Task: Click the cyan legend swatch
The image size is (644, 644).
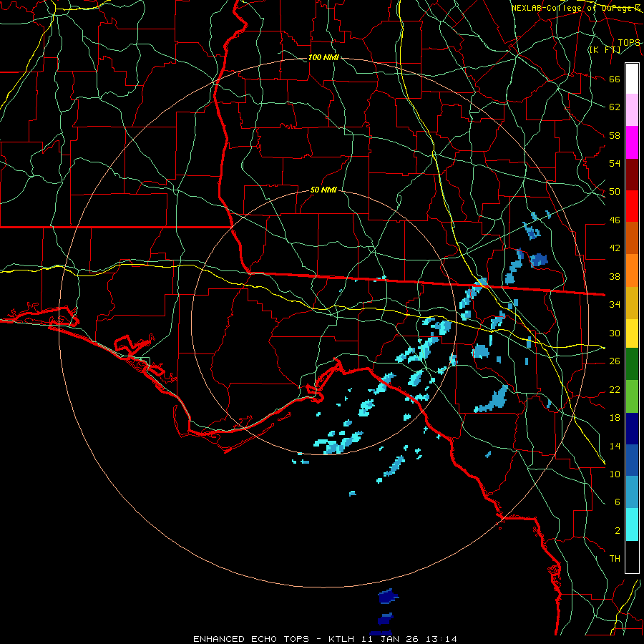Action: point(632,525)
